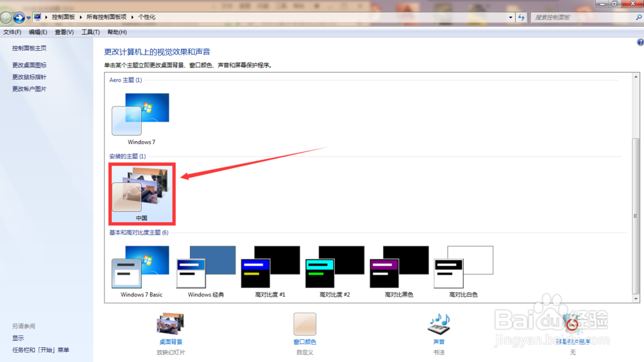644x362 pixels.
Task: Pick the 高对比白色 theme
Action: [463, 272]
